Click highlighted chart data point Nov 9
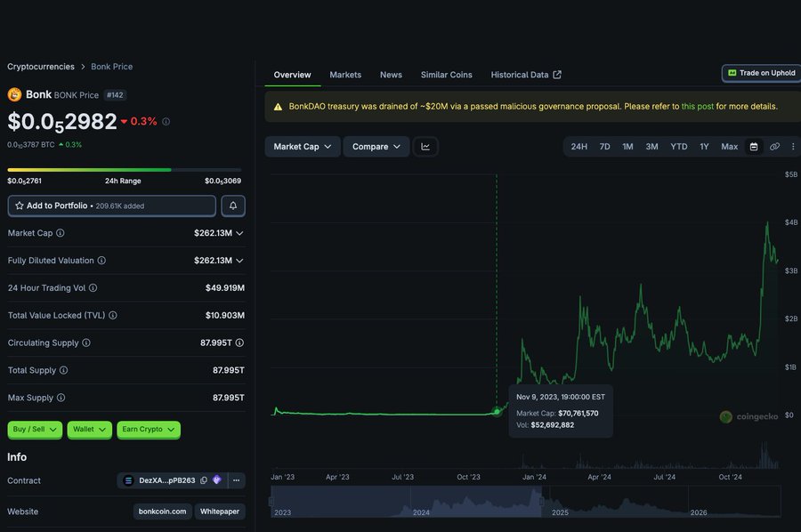The height and width of the screenshot is (532, 801). pos(497,412)
